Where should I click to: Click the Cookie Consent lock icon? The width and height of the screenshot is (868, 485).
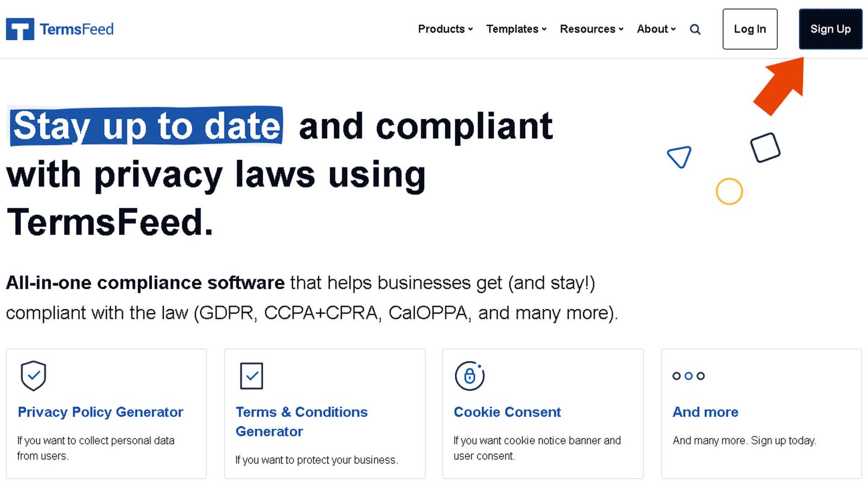[x=470, y=375]
